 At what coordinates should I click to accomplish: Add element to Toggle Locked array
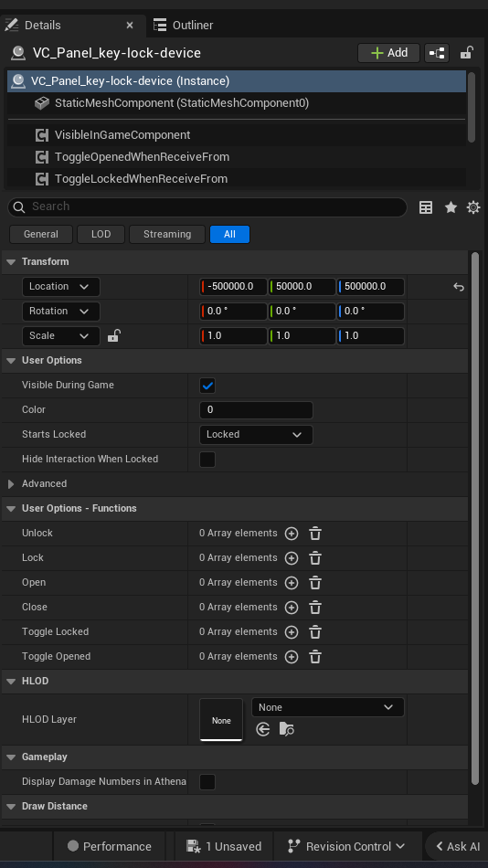tap(292, 632)
